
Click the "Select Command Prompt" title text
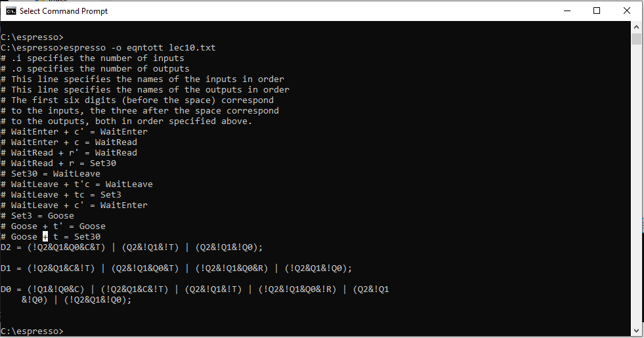click(64, 11)
